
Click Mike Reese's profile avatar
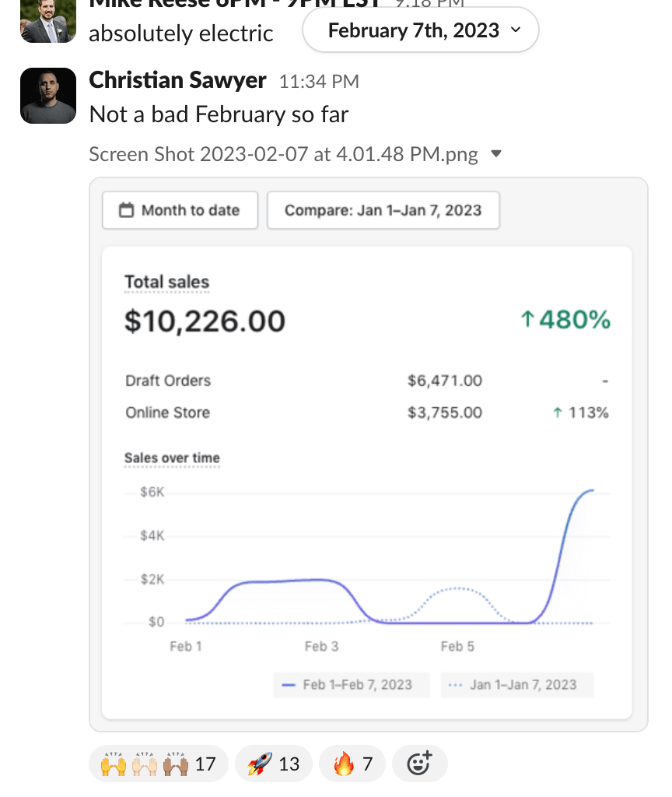tap(47, 21)
